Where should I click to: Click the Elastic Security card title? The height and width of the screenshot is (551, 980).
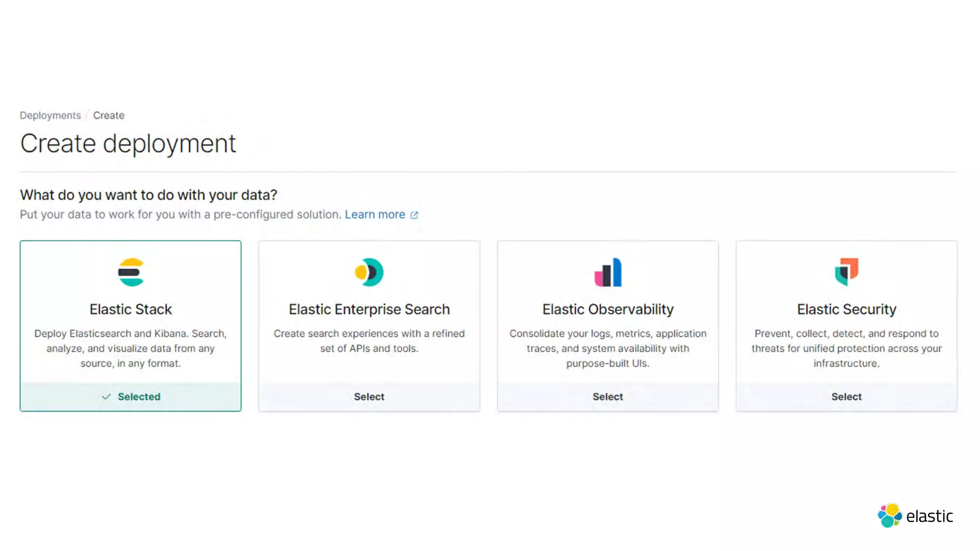tap(846, 309)
